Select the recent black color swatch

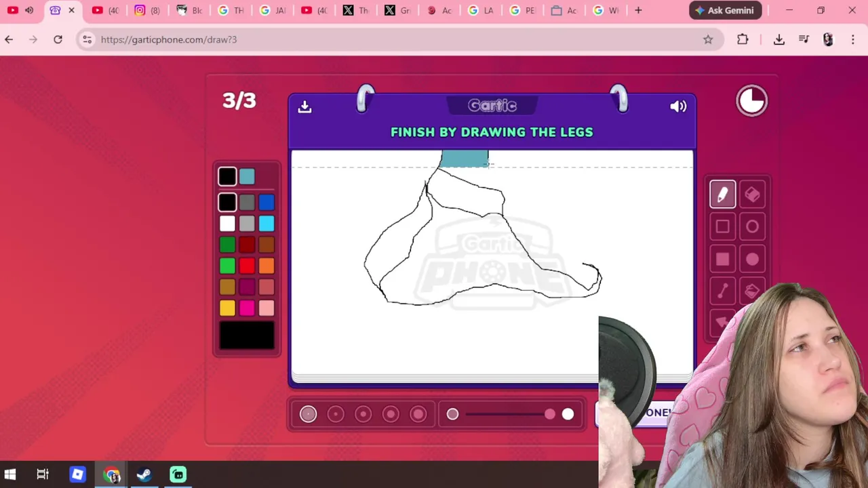coord(227,176)
